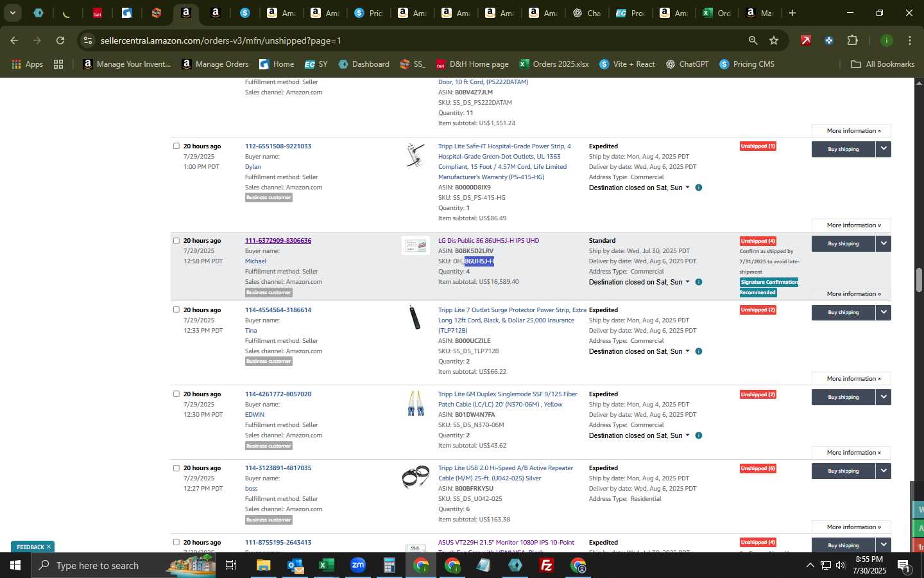Click Buy shipping for EDWIN order
Screen dimensions: 924x578
[x=843, y=397]
